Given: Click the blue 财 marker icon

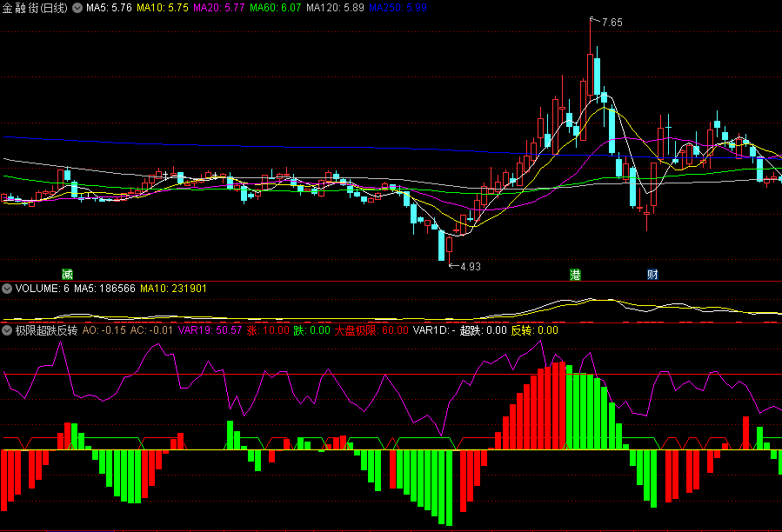Looking at the screenshot, I should [652, 274].
